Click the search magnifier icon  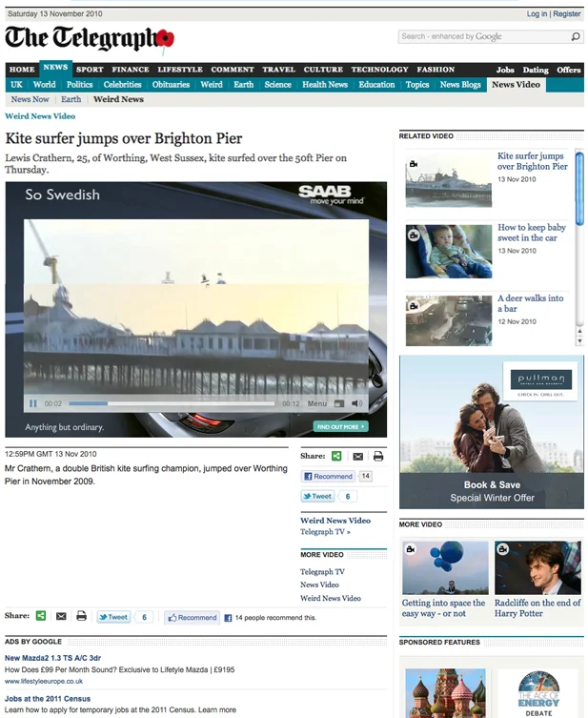[x=576, y=36]
